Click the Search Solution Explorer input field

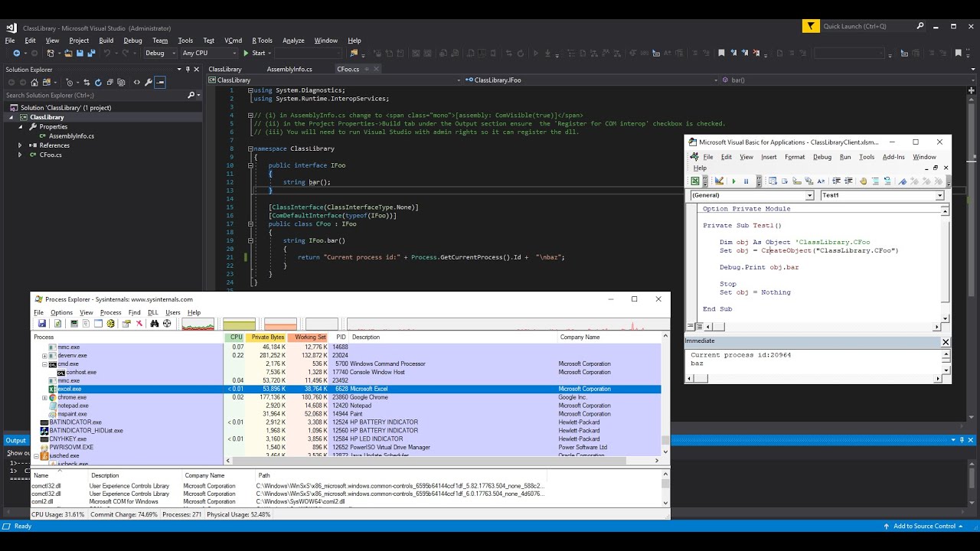point(95,96)
